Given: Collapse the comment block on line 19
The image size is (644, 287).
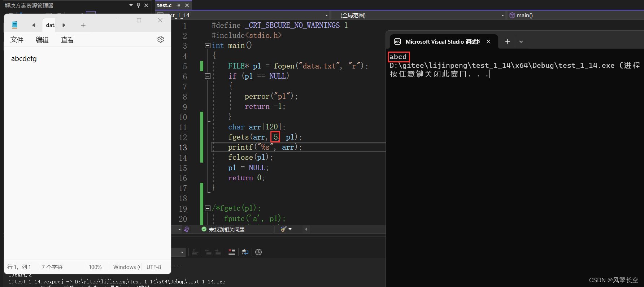Looking at the screenshot, I should [208, 208].
